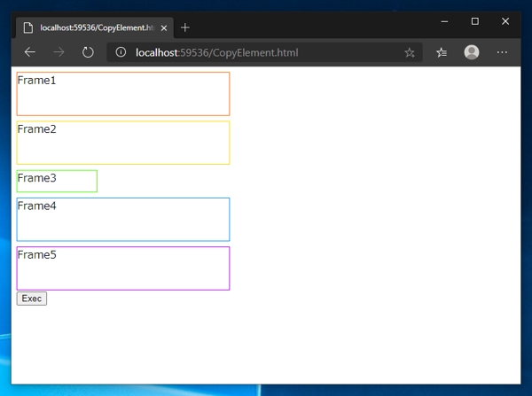Click the Exec button
This screenshot has height=396, width=532.
pos(32,299)
